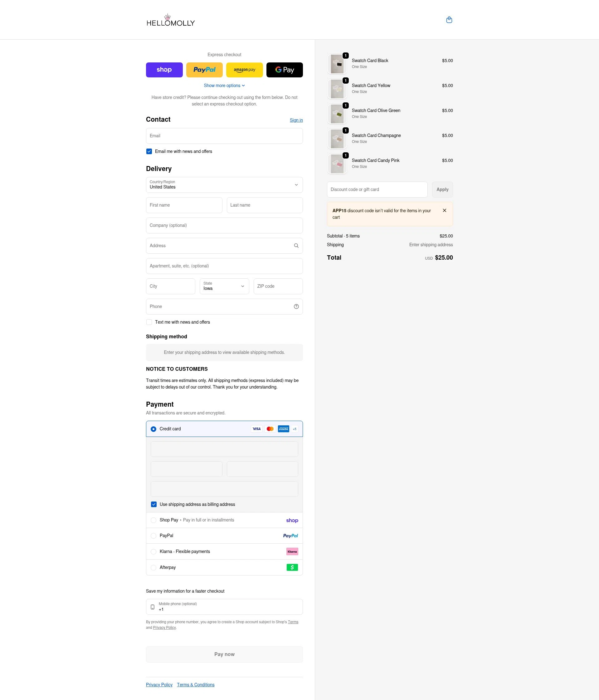Select the Klarna Flexible payments option

coord(153,552)
